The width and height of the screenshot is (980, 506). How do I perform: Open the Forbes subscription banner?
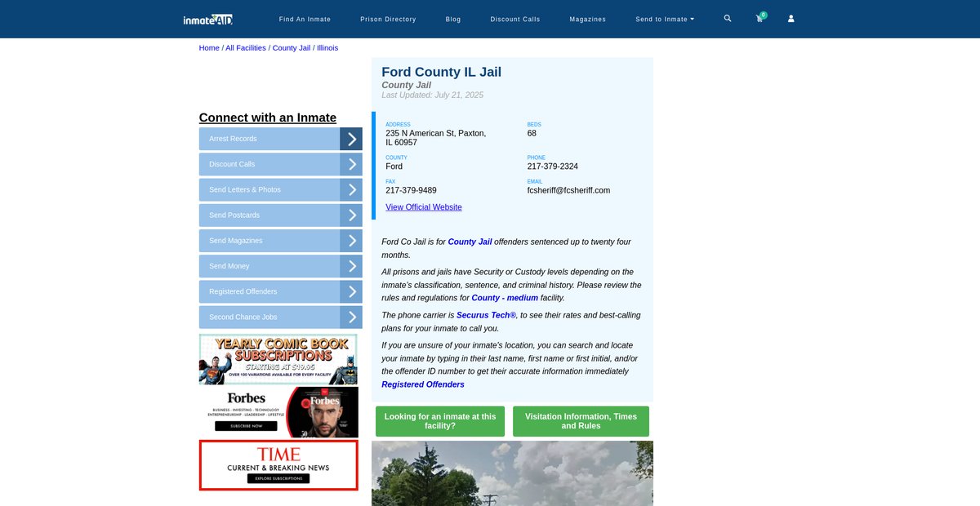tap(278, 412)
